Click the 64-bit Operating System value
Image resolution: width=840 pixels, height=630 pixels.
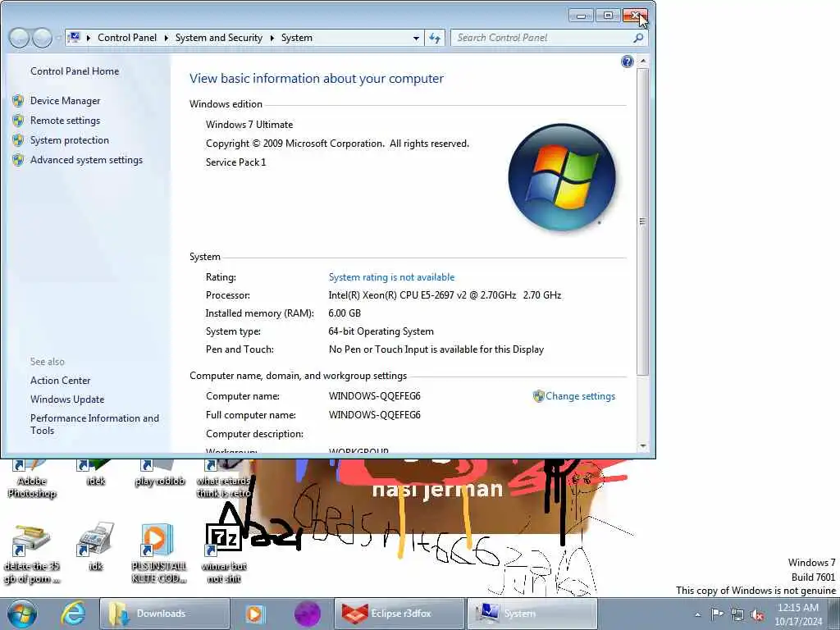[x=381, y=331]
